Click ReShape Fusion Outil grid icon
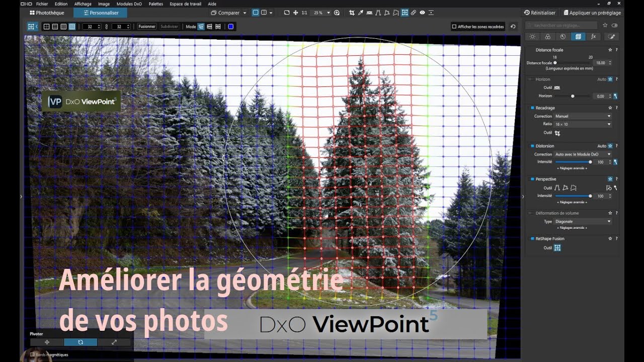This screenshot has width=644, height=362. click(557, 248)
